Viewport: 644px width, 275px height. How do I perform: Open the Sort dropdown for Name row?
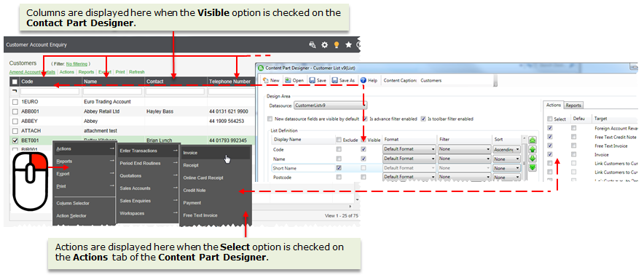tap(507, 159)
